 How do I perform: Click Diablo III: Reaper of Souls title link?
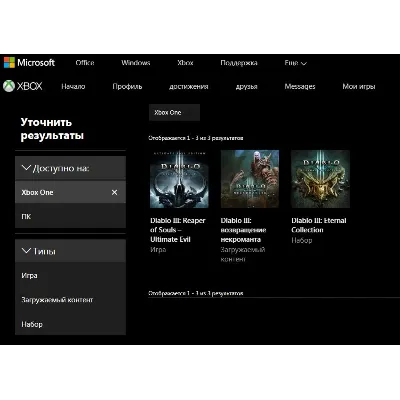click(x=178, y=230)
